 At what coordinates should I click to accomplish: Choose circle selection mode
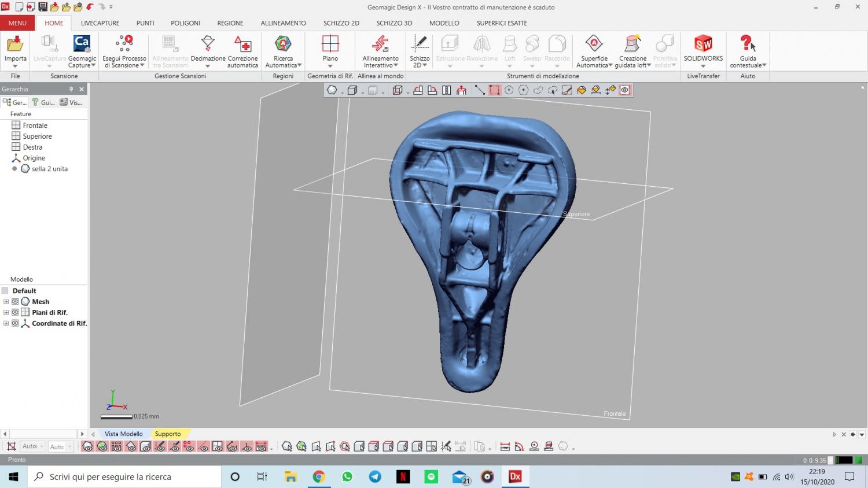pyautogui.click(x=509, y=90)
